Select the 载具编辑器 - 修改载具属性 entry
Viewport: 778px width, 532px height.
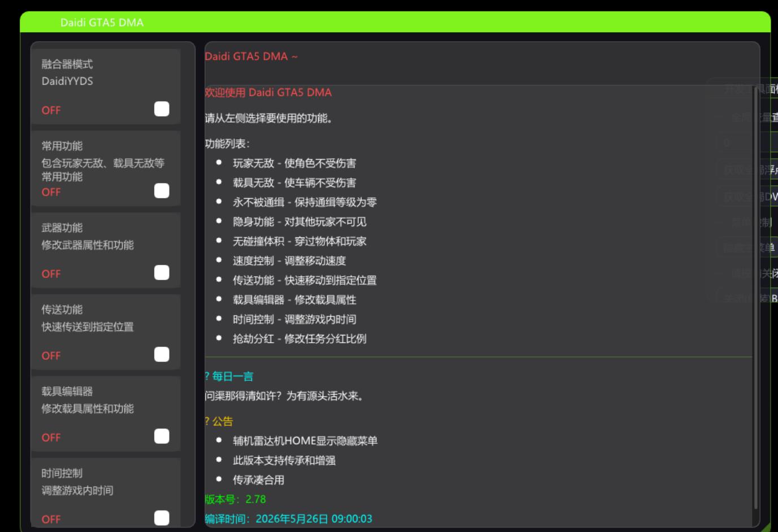(294, 300)
